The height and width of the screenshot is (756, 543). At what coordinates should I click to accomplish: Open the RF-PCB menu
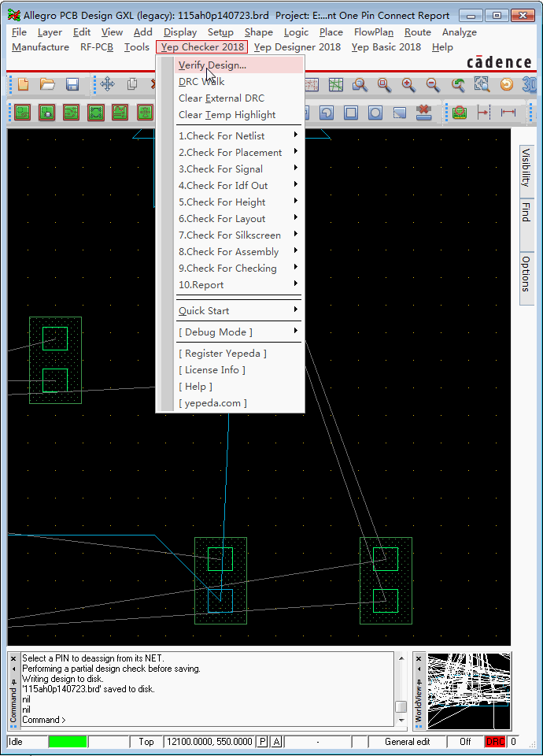[x=96, y=47]
